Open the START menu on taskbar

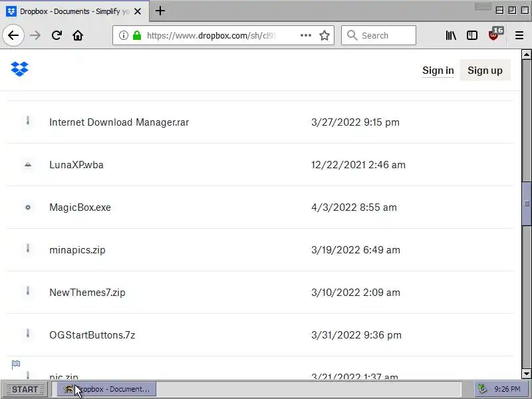pos(25,389)
